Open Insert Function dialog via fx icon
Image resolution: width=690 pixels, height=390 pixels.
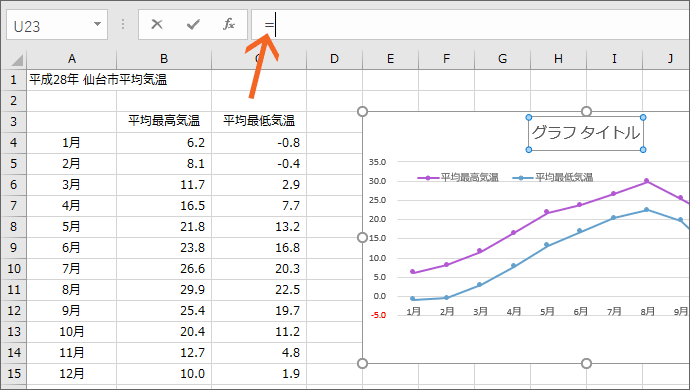pyautogui.click(x=229, y=24)
